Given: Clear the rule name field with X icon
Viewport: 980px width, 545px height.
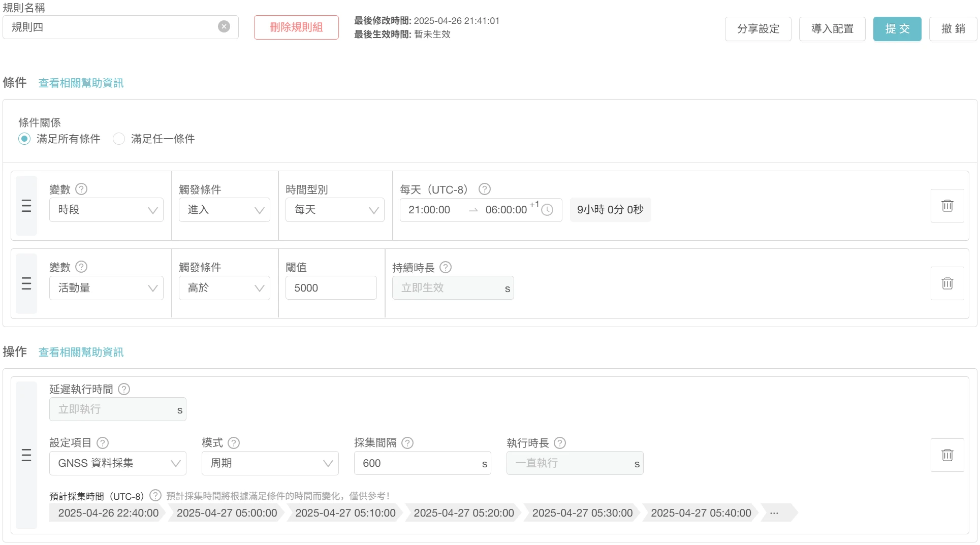Looking at the screenshot, I should pyautogui.click(x=224, y=27).
